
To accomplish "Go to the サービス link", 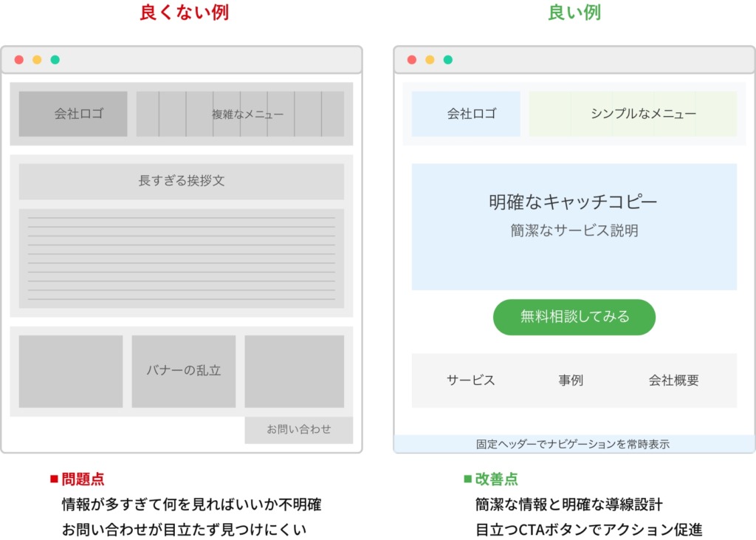I will [x=471, y=380].
